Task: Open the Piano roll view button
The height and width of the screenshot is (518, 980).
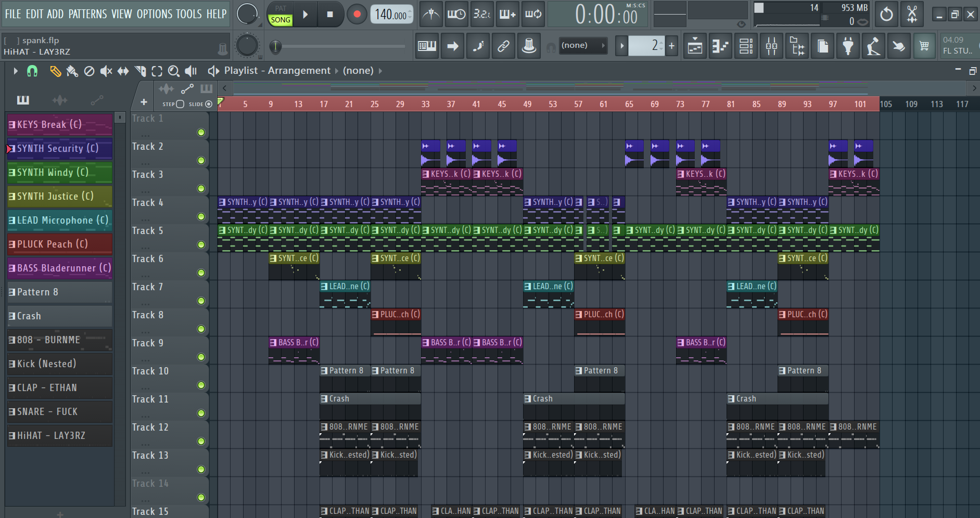Action: tap(720, 46)
